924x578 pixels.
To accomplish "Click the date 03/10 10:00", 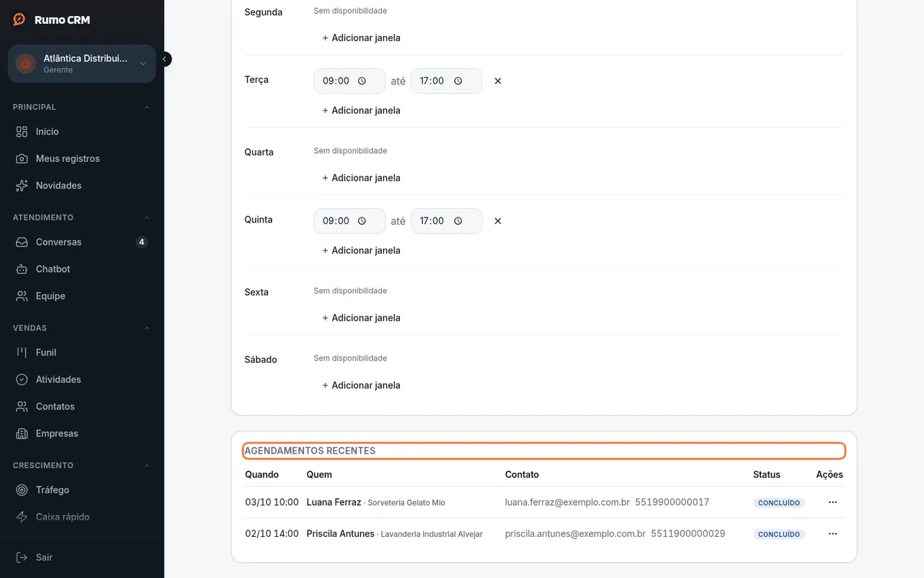I will [x=272, y=502].
